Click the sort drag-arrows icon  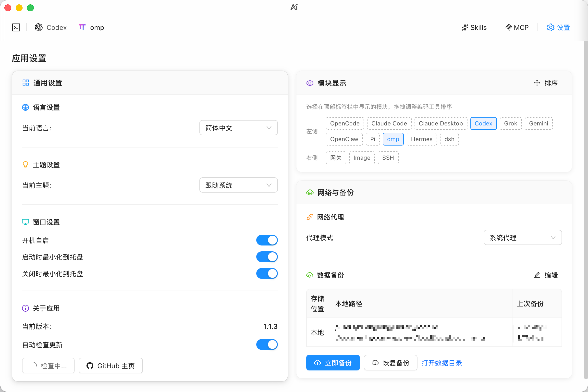click(x=537, y=83)
